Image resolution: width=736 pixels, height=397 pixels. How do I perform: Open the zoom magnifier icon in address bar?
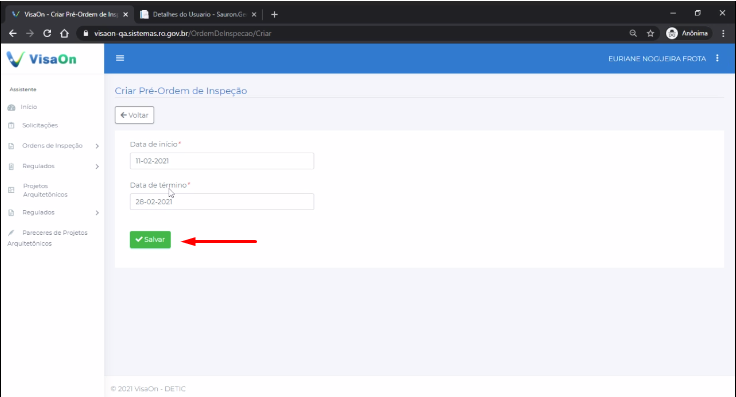(633, 33)
